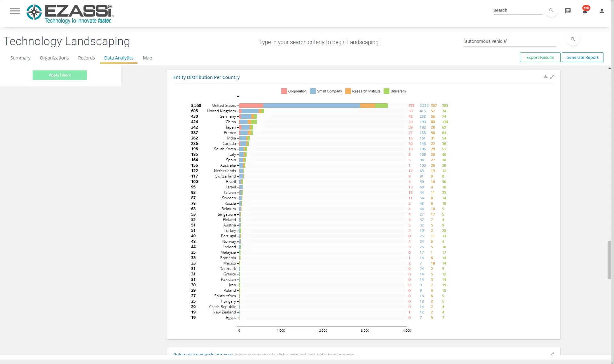Toggle Small Company legend swatch
The width and height of the screenshot is (614, 364).
point(313,91)
